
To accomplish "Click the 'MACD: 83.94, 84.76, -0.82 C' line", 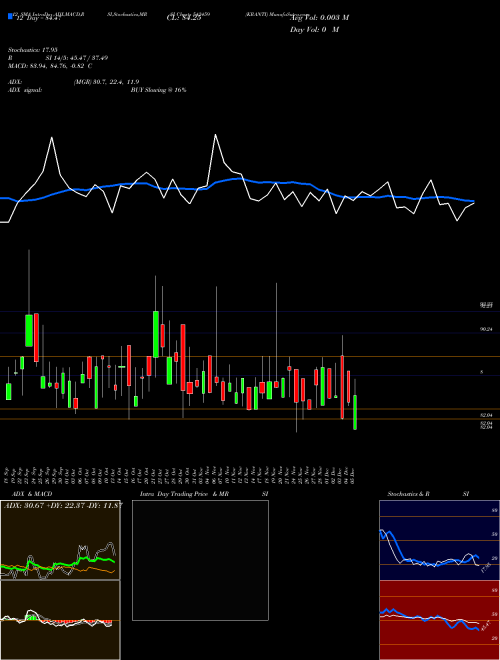I will click(x=50, y=66).
